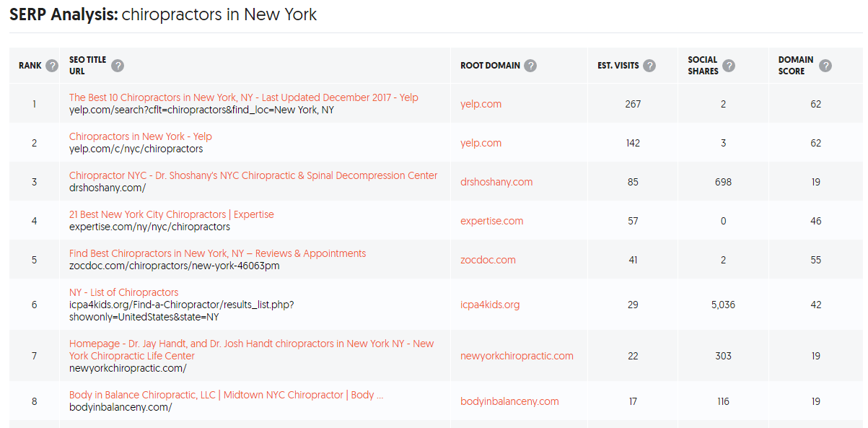Click newyorkchiropractic.com root domain link
Image resolution: width=868 pixels, height=428 pixels.
click(x=517, y=356)
